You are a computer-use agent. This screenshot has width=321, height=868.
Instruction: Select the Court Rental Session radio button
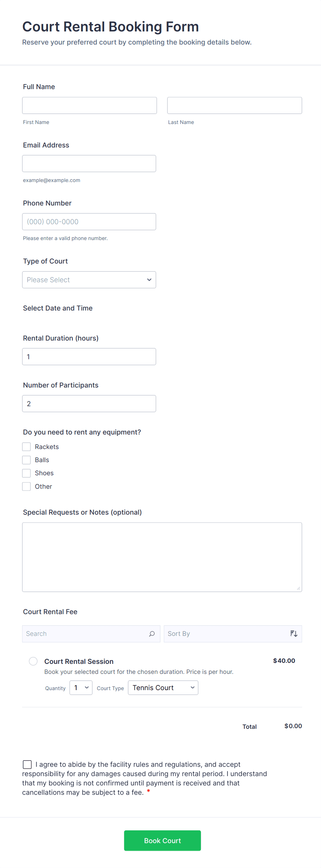(33, 661)
